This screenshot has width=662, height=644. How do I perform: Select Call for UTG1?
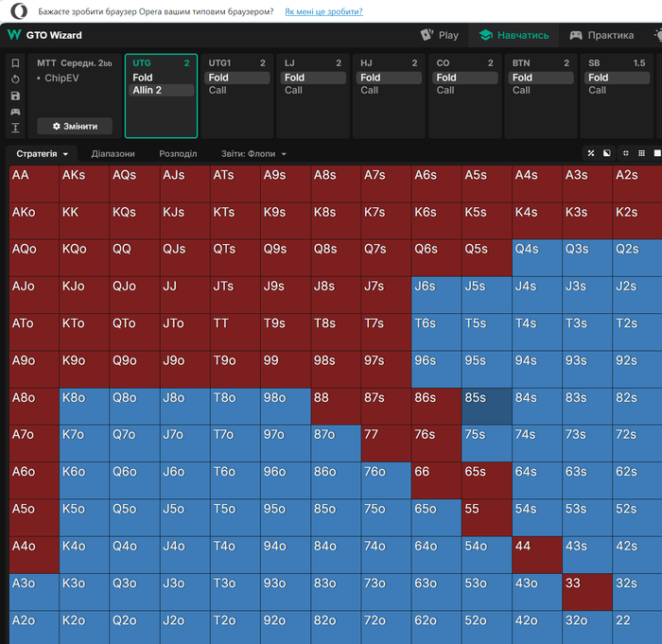point(236,90)
